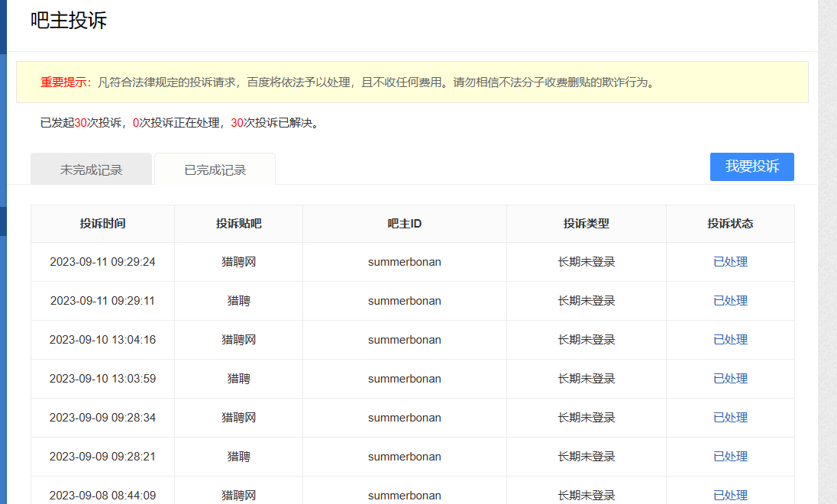Select the 吧主ID column header
Viewport: 837px width, 504px height.
click(x=404, y=224)
